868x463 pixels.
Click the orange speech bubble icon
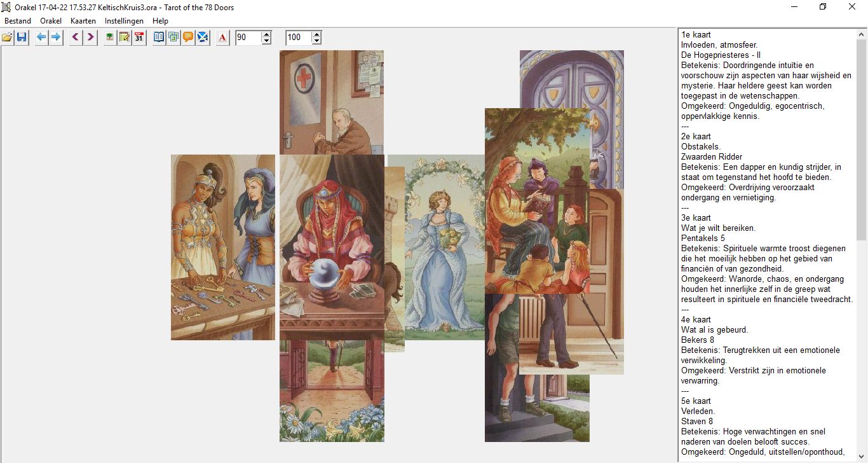(x=188, y=38)
